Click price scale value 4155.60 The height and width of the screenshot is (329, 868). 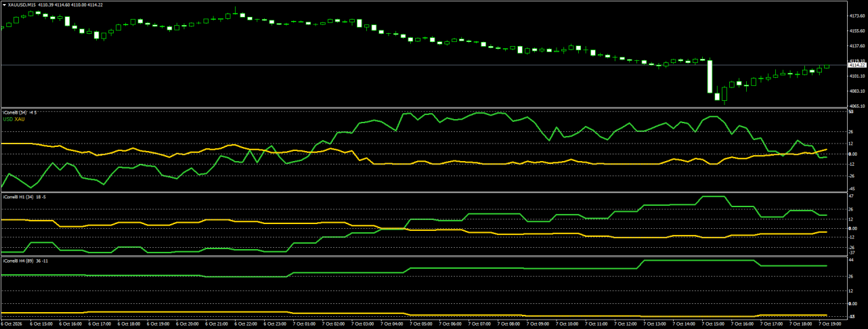(856, 30)
